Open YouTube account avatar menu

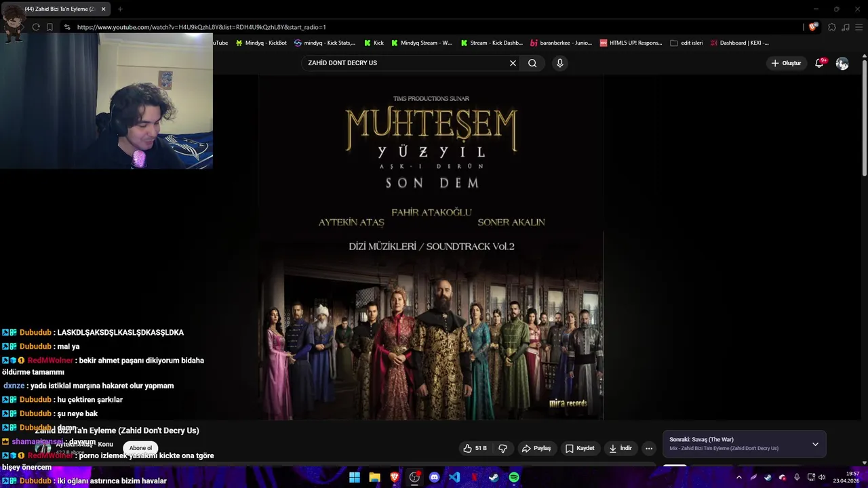(842, 63)
